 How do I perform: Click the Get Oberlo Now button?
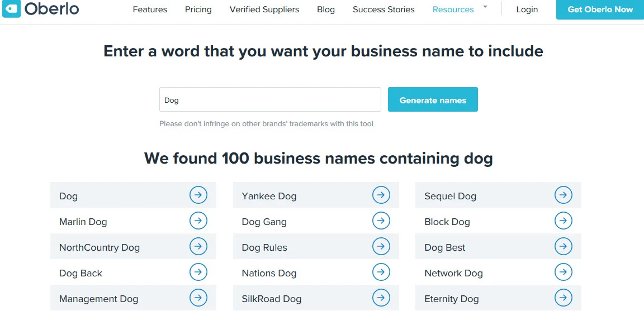coord(600,9)
